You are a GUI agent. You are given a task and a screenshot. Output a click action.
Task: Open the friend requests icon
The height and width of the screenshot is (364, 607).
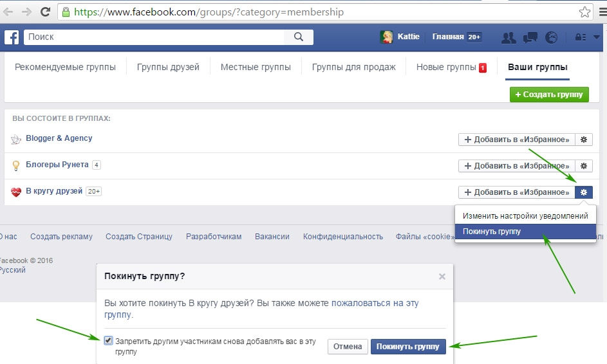[x=509, y=37]
